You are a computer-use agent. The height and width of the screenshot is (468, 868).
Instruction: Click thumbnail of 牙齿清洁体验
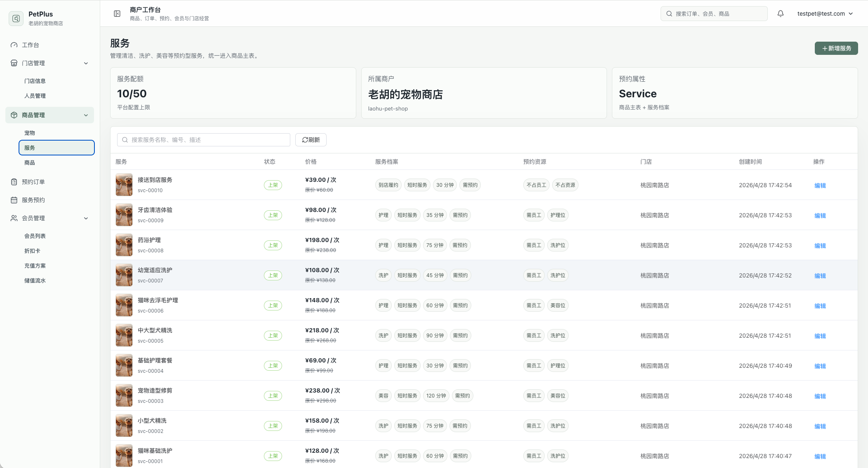pos(124,215)
